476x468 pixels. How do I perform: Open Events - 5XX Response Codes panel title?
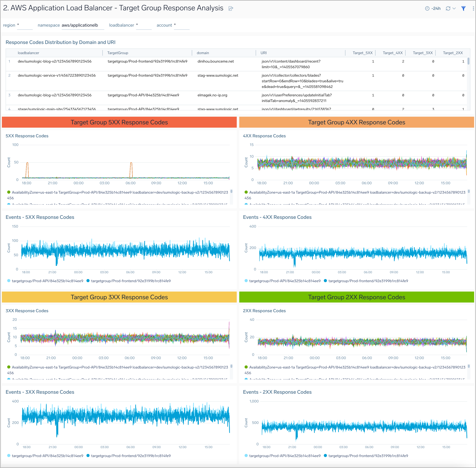[40, 217]
